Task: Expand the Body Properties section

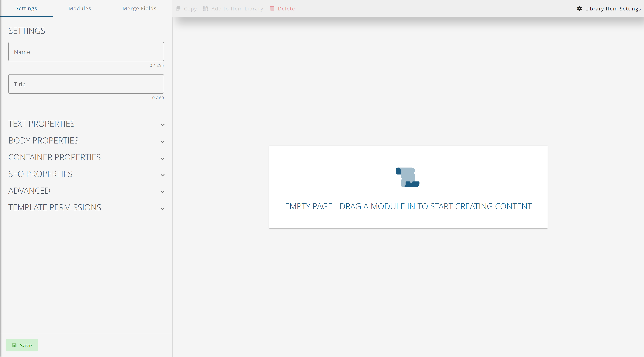Action: 86,141
